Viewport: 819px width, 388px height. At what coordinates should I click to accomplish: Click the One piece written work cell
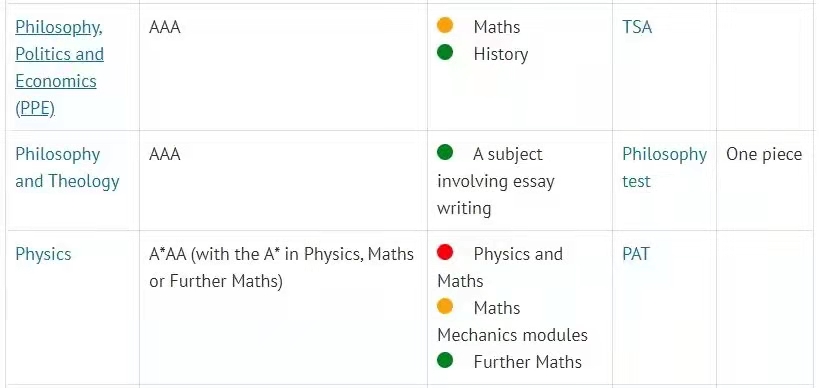764,155
